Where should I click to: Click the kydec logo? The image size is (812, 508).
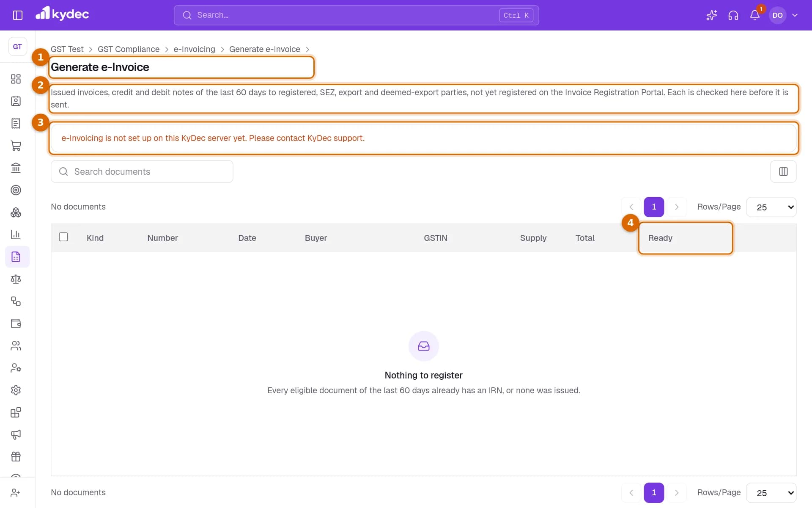pos(62,14)
